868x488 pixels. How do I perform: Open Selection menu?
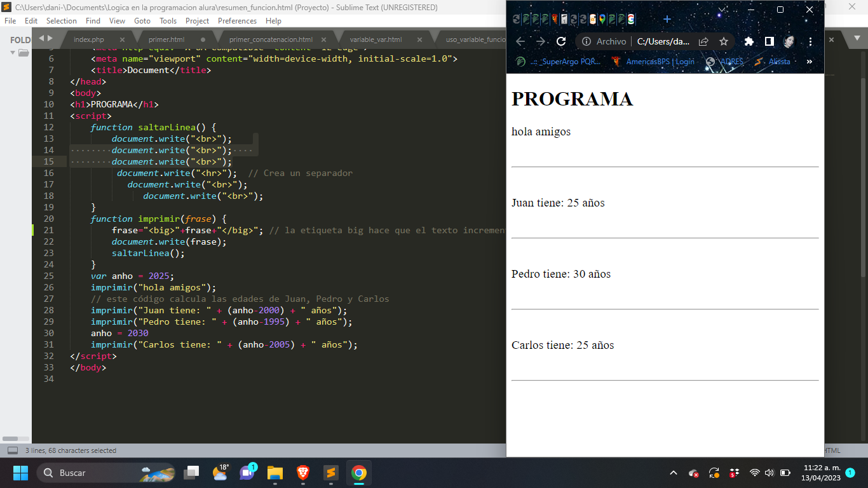(x=62, y=20)
